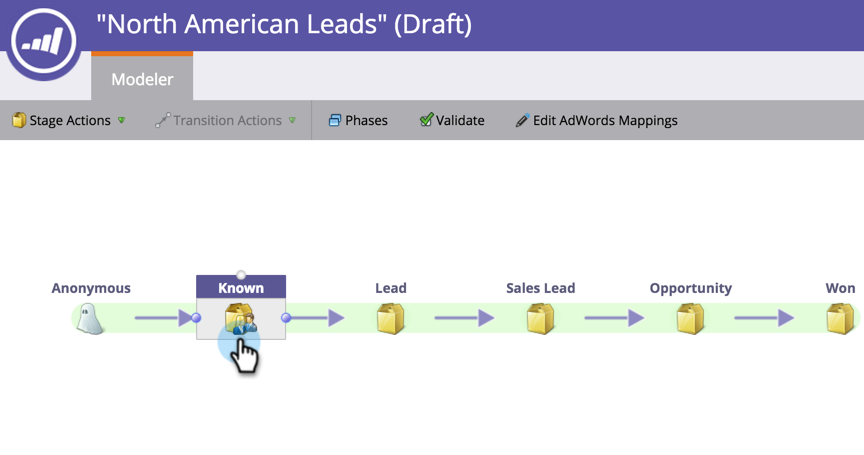Image resolution: width=864 pixels, height=455 pixels.
Task: Click the Edit AdWords Mappings pencil icon
Action: click(x=522, y=120)
